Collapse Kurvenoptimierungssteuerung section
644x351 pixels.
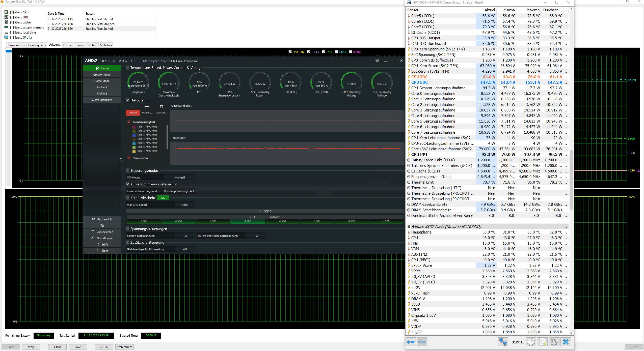click(x=127, y=184)
